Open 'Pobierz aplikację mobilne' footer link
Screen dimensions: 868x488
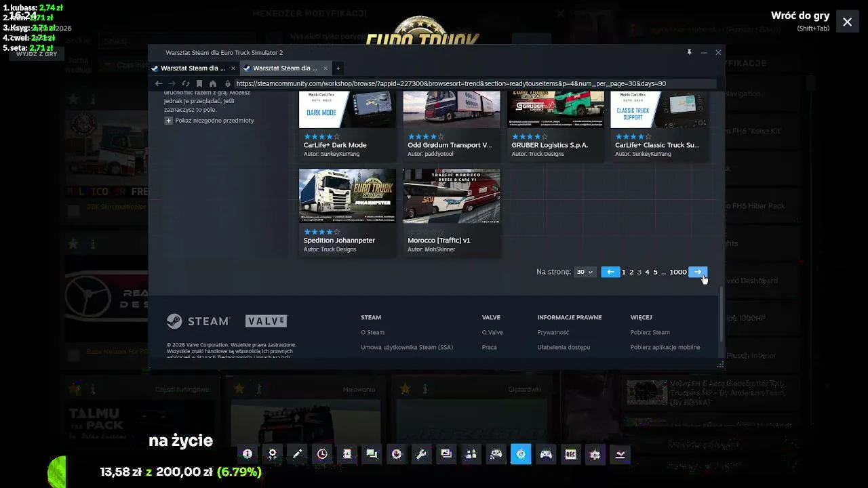(665, 347)
